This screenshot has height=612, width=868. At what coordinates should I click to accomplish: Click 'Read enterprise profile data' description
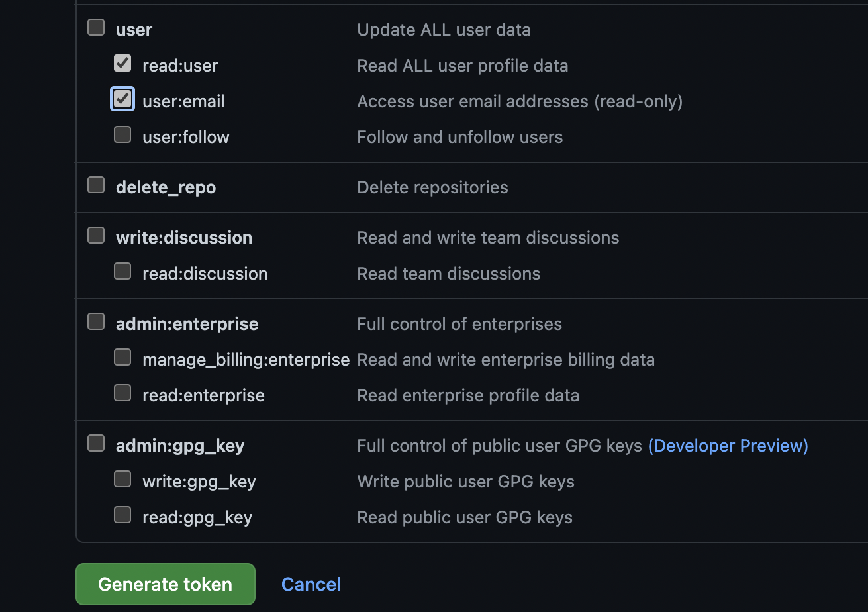coord(468,395)
